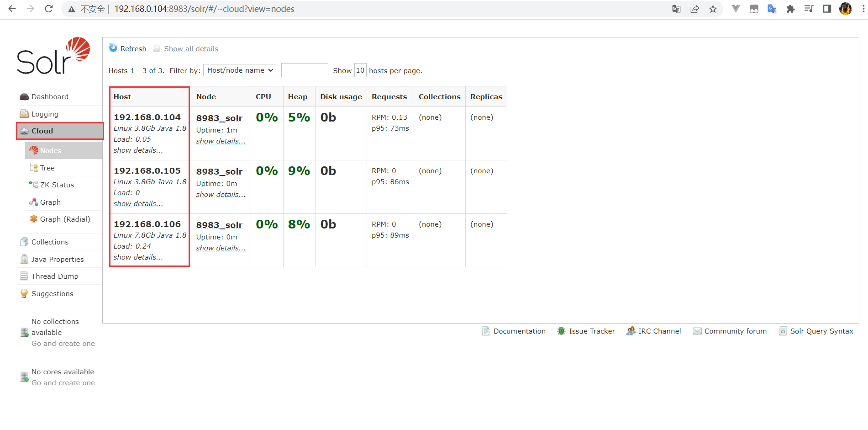Open the Issue Tracker link
The image size is (868, 430).
[x=592, y=331]
